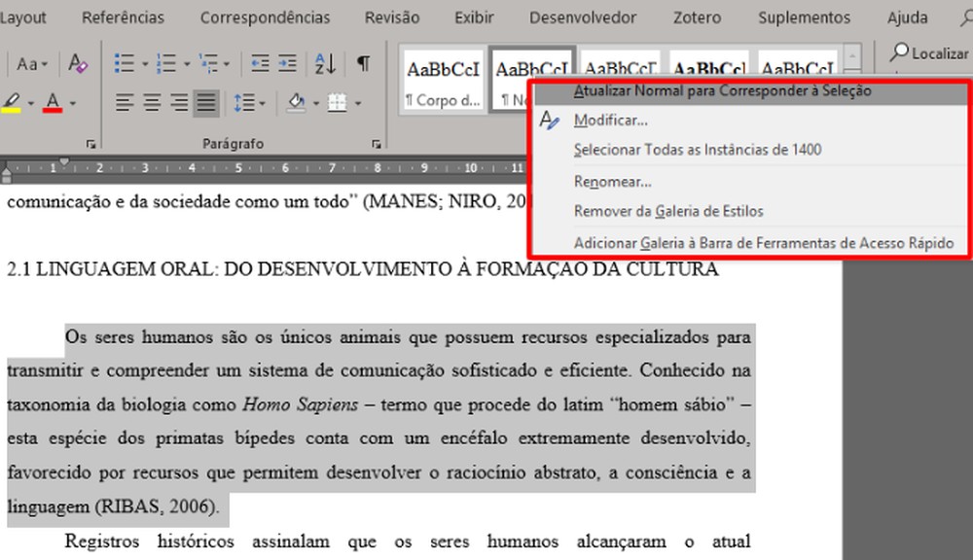Open the line spacing dropdown arrow

tap(261, 102)
